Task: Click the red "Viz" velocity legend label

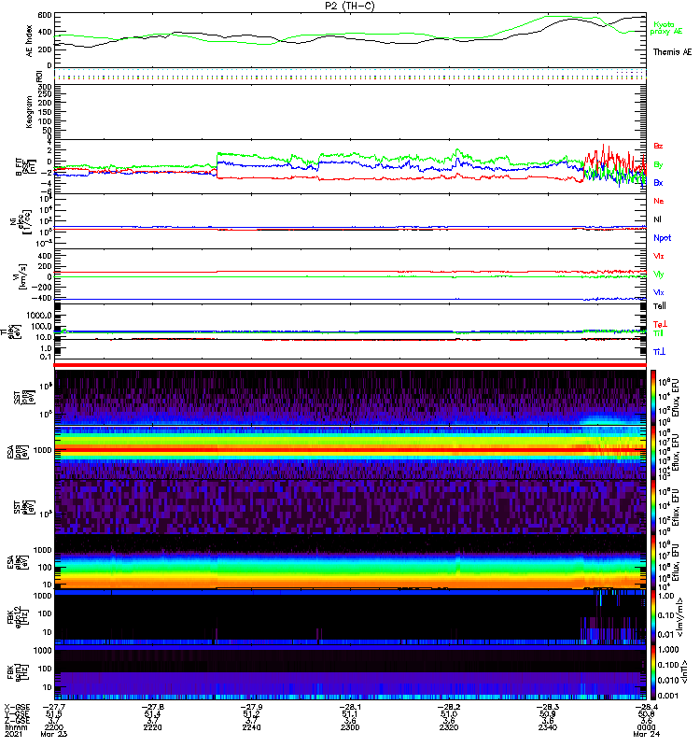Action: pos(659,256)
